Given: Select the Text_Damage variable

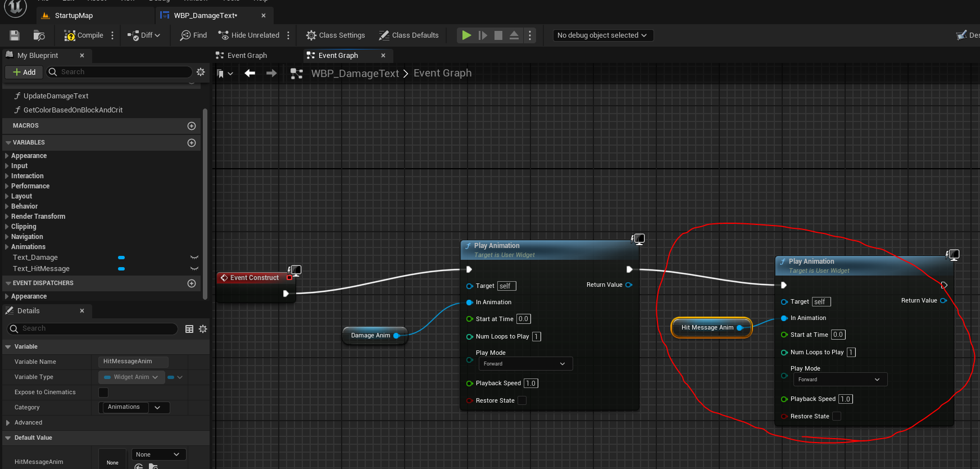Looking at the screenshot, I should (35, 258).
